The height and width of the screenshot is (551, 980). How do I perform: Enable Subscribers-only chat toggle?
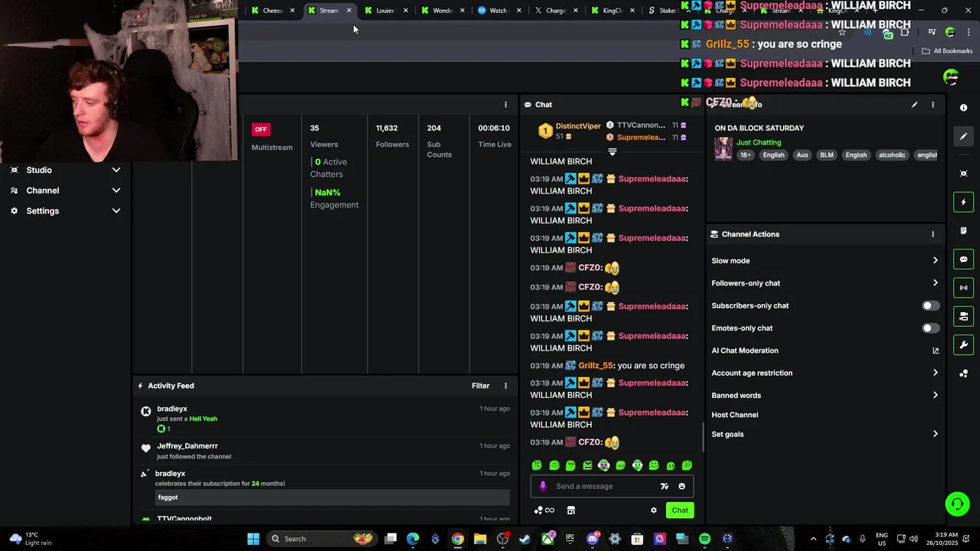pyautogui.click(x=929, y=305)
